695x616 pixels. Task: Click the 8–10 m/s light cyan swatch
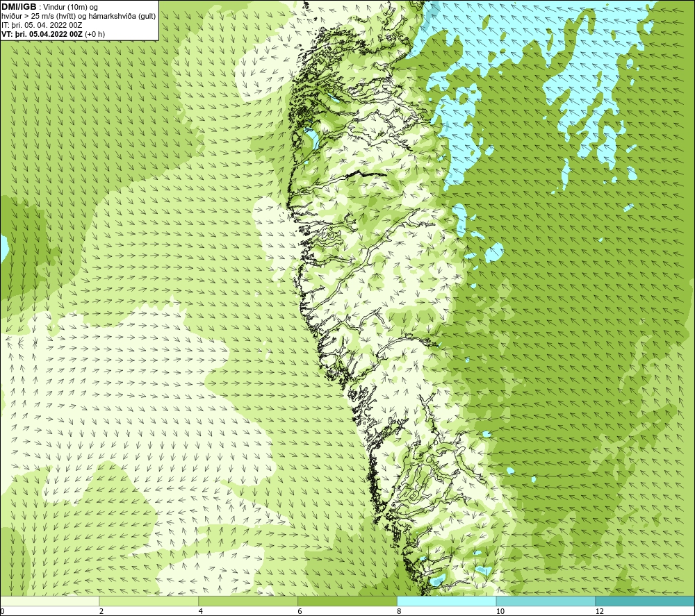click(447, 601)
